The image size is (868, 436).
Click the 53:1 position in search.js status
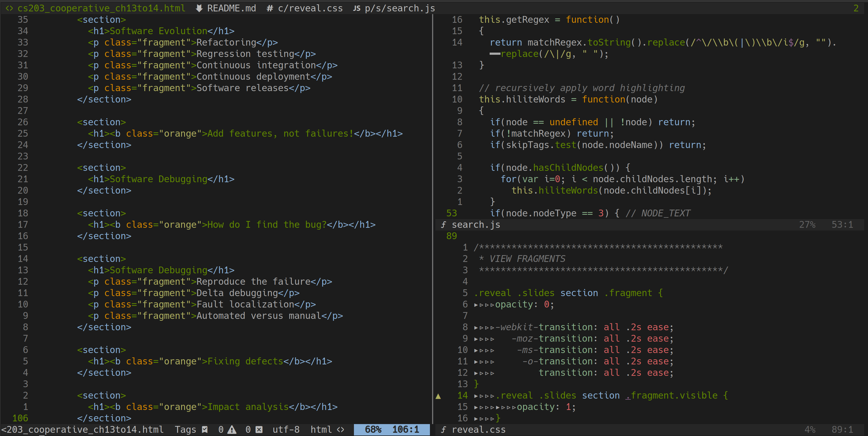[x=842, y=225]
